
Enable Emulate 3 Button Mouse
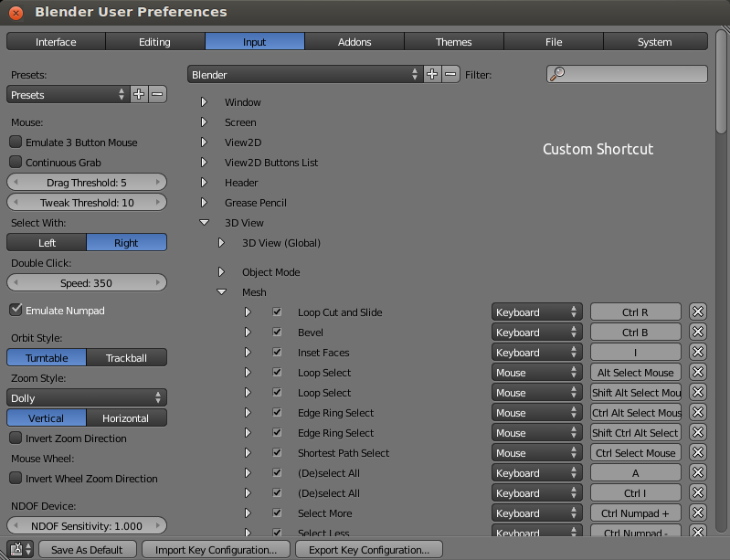[x=16, y=142]
